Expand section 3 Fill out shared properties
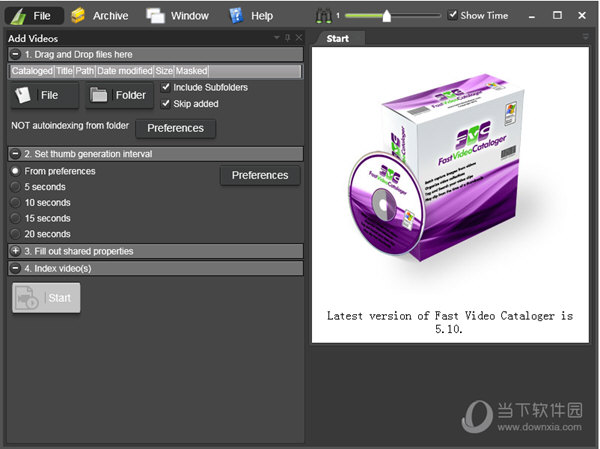Viewport: 600px width, 449px height. pos(15,251)
